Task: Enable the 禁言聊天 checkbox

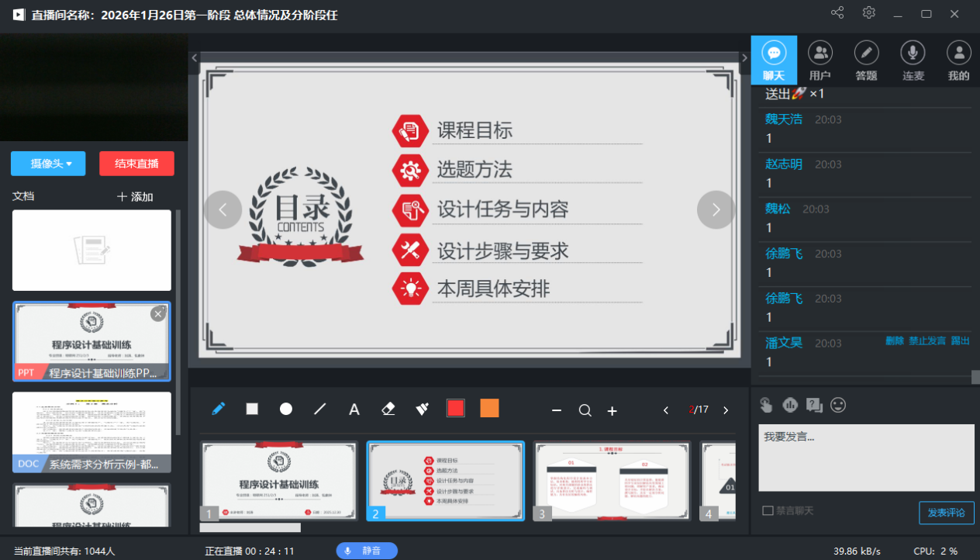Action: pyautogui.click(x=768, y=510)
